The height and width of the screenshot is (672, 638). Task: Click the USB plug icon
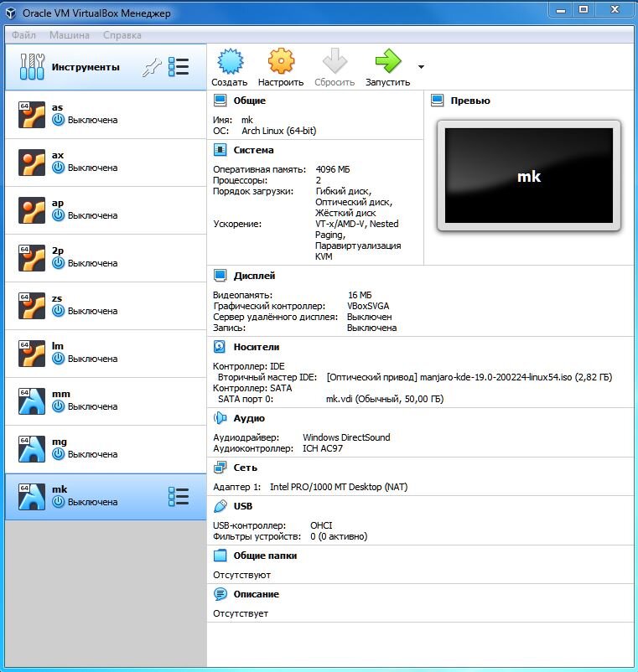coord(220,506)
